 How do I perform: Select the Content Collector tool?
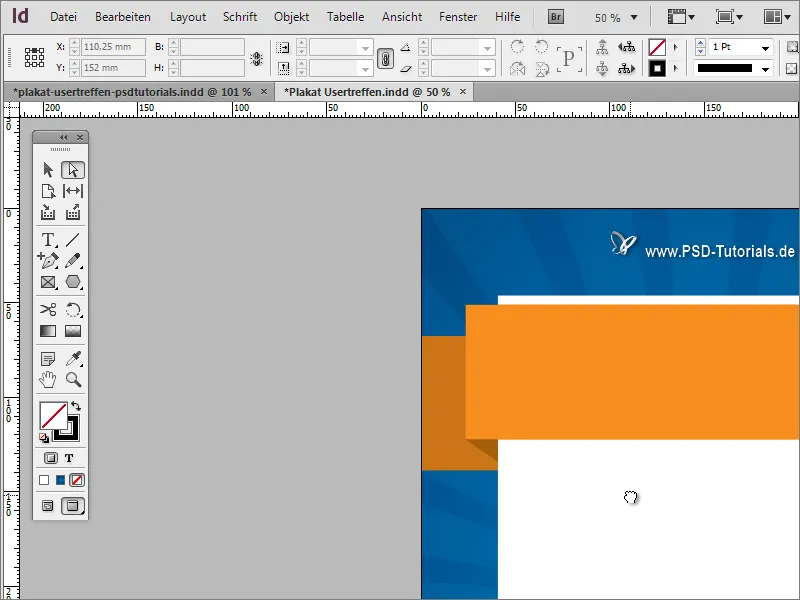click(48, 212)
